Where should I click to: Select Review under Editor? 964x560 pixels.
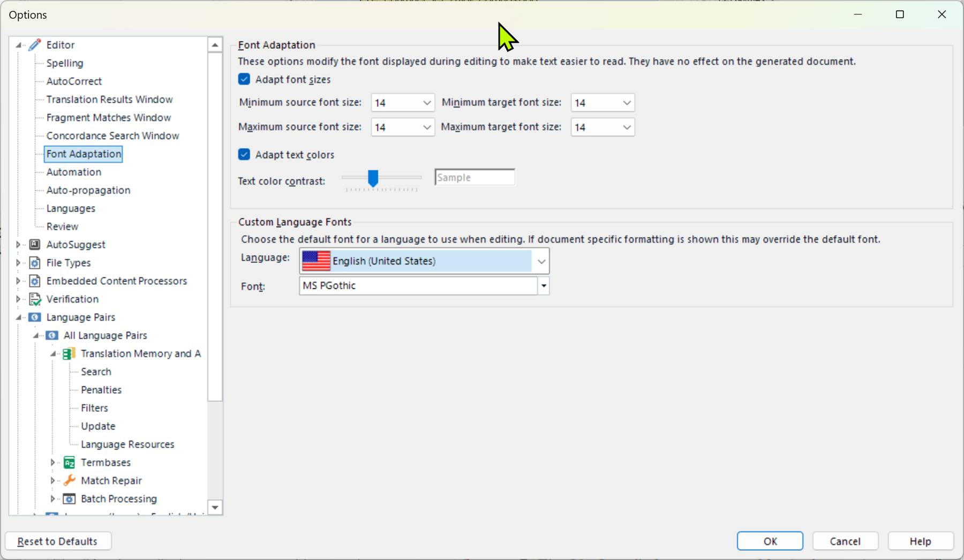tap(62, 227)
